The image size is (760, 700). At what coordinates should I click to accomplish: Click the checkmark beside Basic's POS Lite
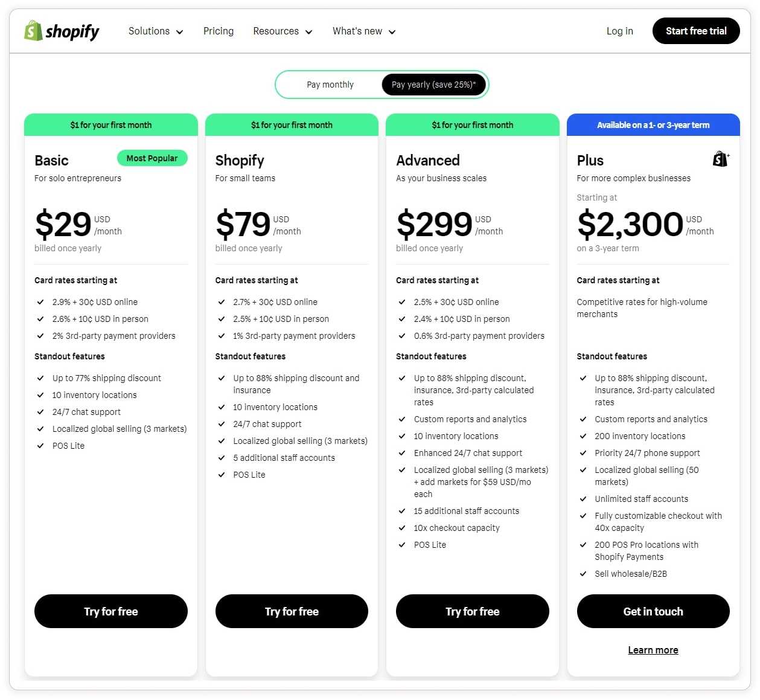click(x=40, y=446)
